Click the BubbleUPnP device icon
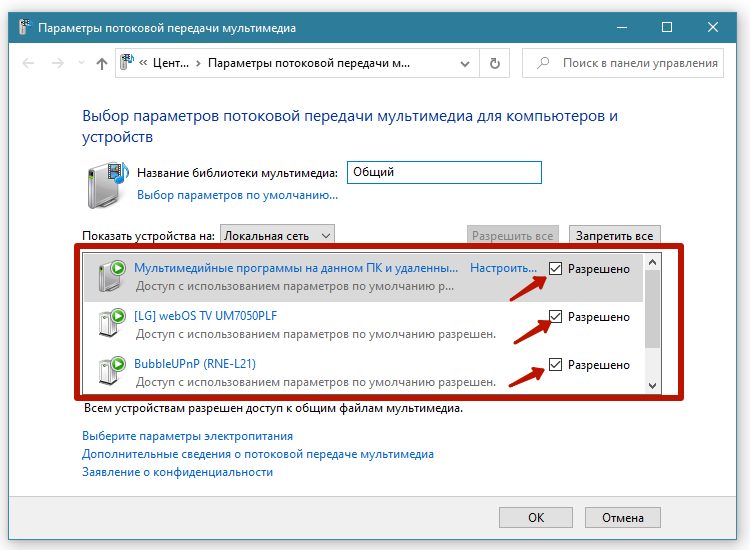The width and height of the screenshot is (750, 550). click(x=112, y=371)
